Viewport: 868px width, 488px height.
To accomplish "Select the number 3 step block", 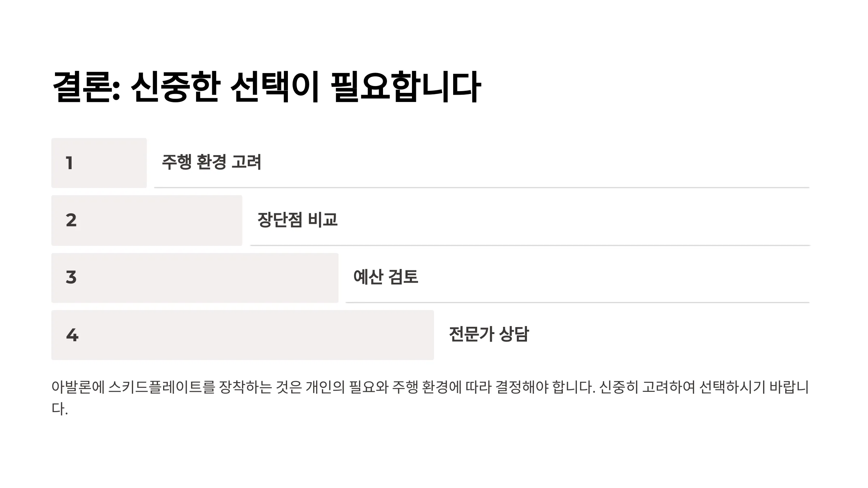I will coord(195,278).
